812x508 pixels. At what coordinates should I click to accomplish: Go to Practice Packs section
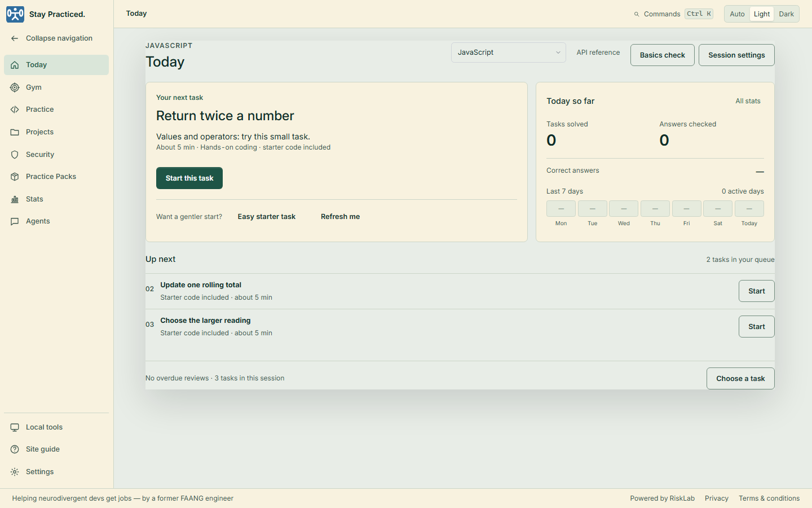click(56, 177)
